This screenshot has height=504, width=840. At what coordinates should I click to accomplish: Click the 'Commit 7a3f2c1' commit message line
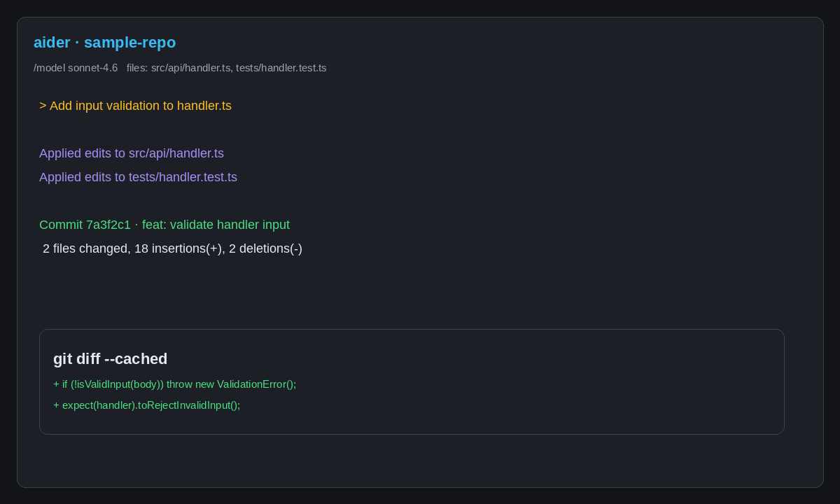click(x=164, y=225)
